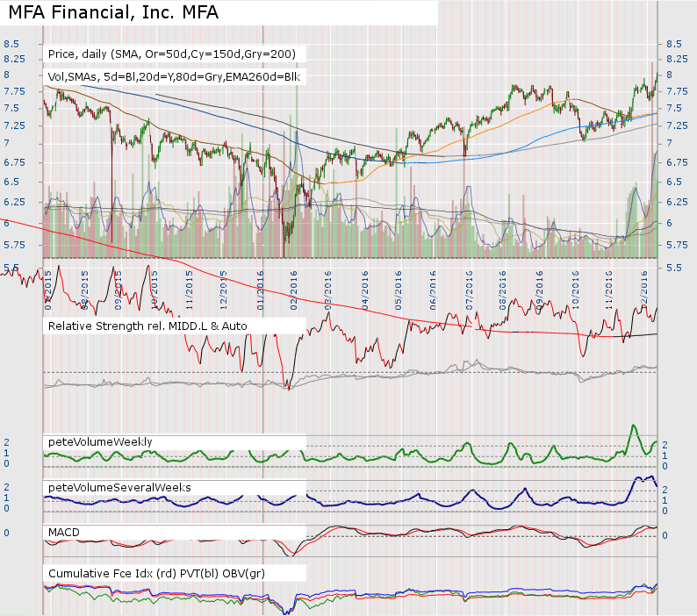The image size is (697, 616).
Task: Click the 11/2016 date axis label
Action: [x=609, y=290]
